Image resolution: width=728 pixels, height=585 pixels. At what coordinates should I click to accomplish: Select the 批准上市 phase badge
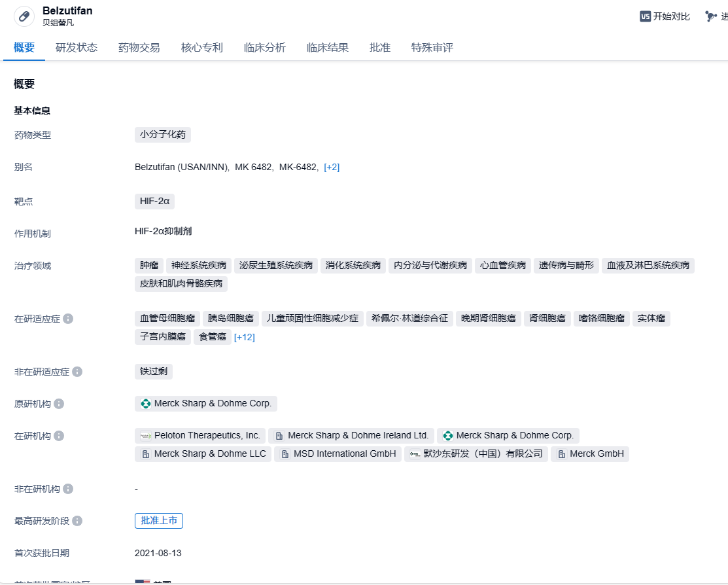click(x=159, y=520)
